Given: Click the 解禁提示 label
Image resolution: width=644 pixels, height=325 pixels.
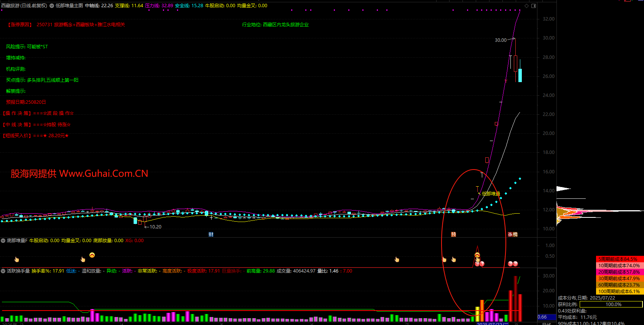Looking at the screenshot, I should [16, 91].
